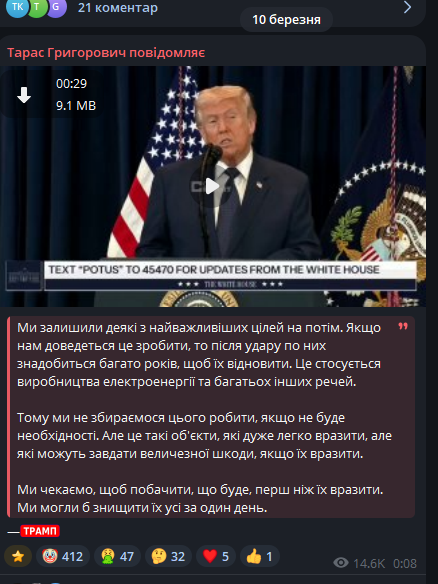Open the 21 коментар link

118,7
